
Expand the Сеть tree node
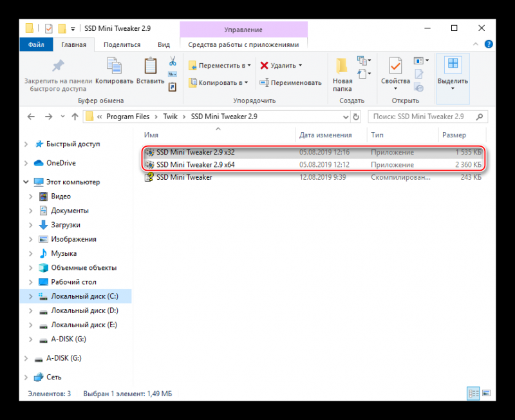click(26, 377)
